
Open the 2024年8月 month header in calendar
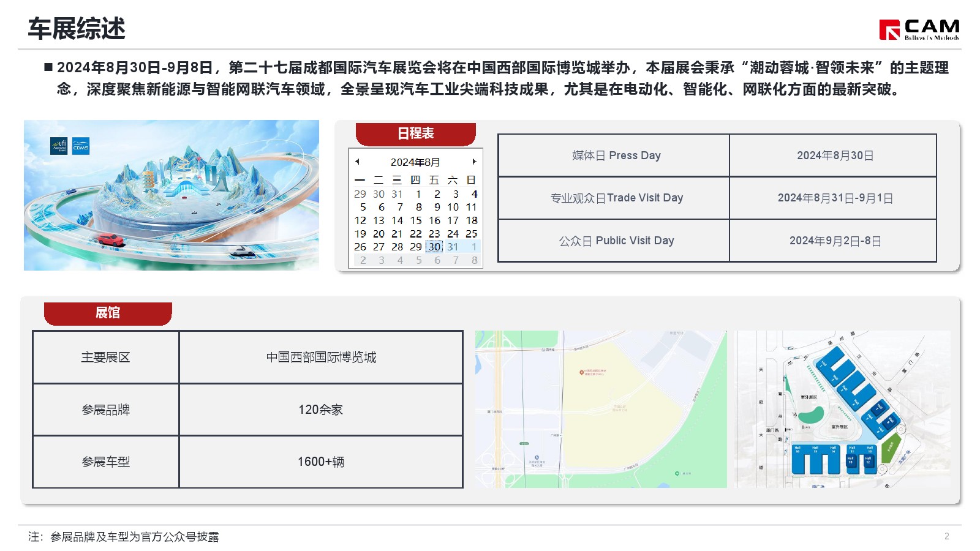coord(415,162)
